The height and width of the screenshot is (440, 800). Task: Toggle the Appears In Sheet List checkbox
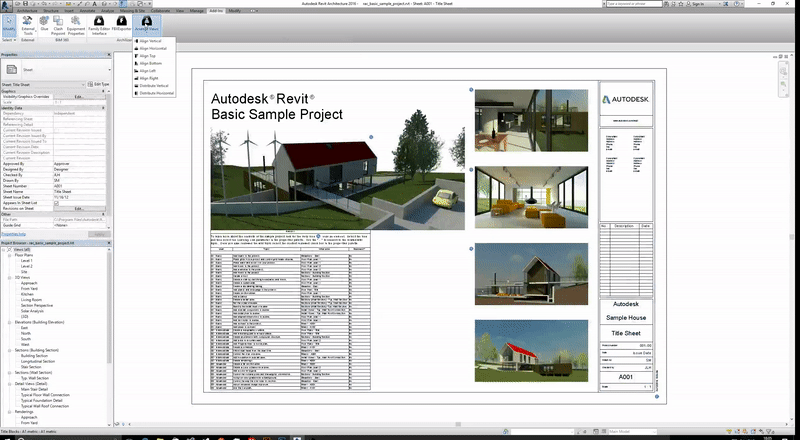click(56, 203)
